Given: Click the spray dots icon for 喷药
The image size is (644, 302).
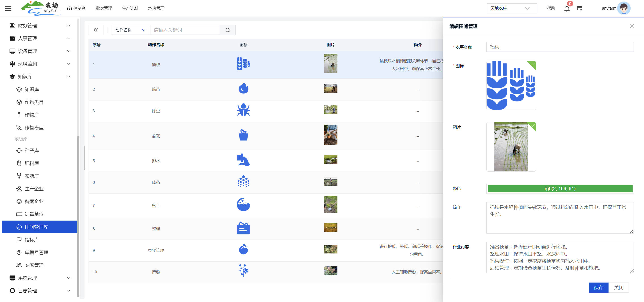Looking at the screenshot, I should pyautogui.click(x=243, y=181).
